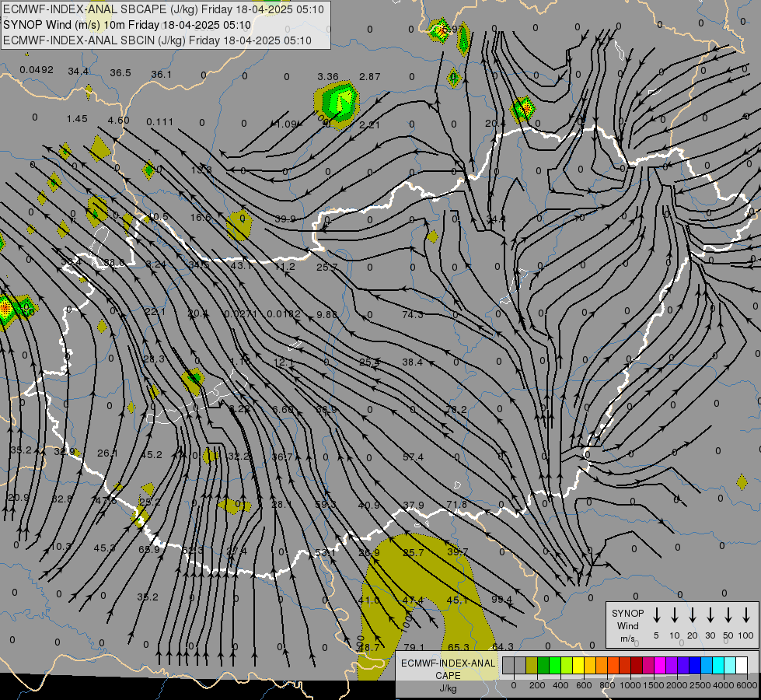761x700 pixels.
Task: Click the grid value 71.8
Action: pos(457,505)
